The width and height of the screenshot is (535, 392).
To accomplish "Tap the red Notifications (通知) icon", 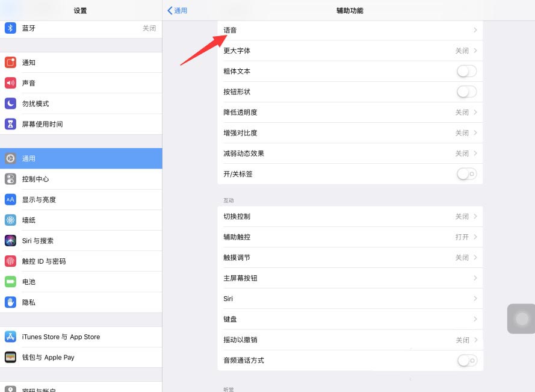I will (10, 63).
